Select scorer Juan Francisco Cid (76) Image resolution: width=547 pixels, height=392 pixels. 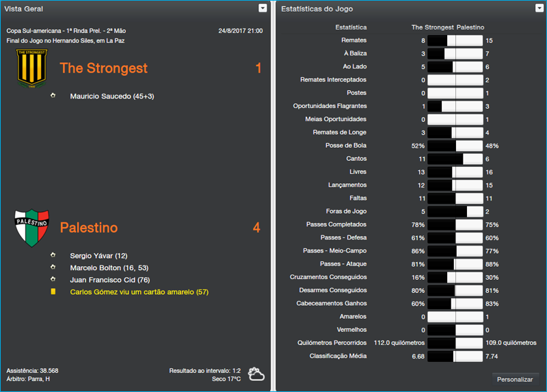110,280
